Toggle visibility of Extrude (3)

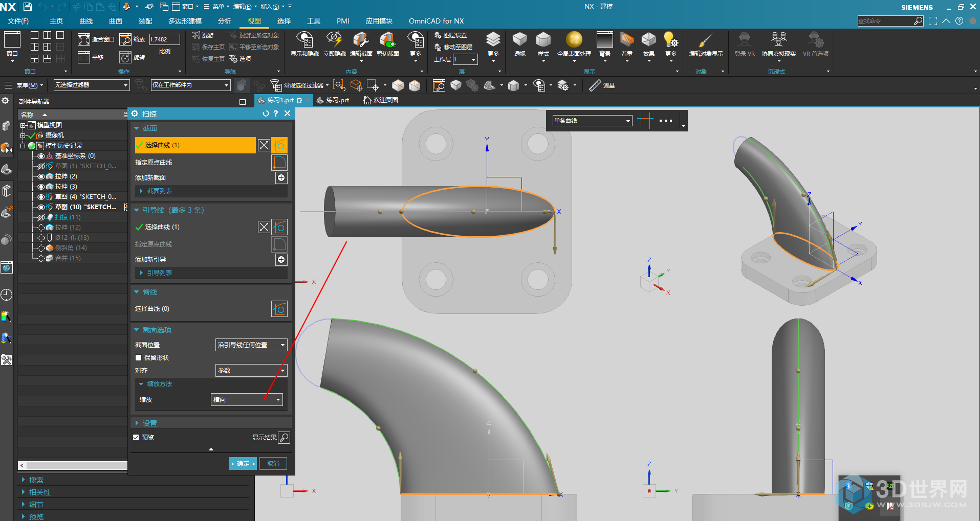[x=41, y=187]
